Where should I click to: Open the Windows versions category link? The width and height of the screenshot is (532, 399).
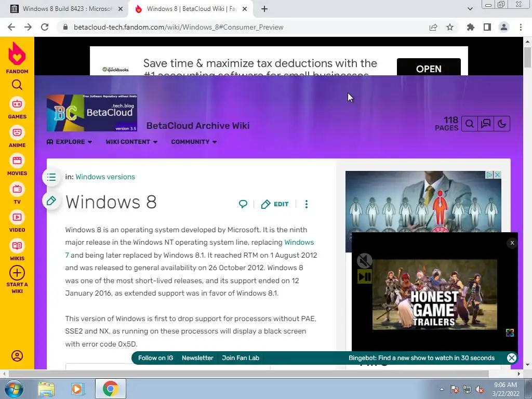click(x=105, y=177)
